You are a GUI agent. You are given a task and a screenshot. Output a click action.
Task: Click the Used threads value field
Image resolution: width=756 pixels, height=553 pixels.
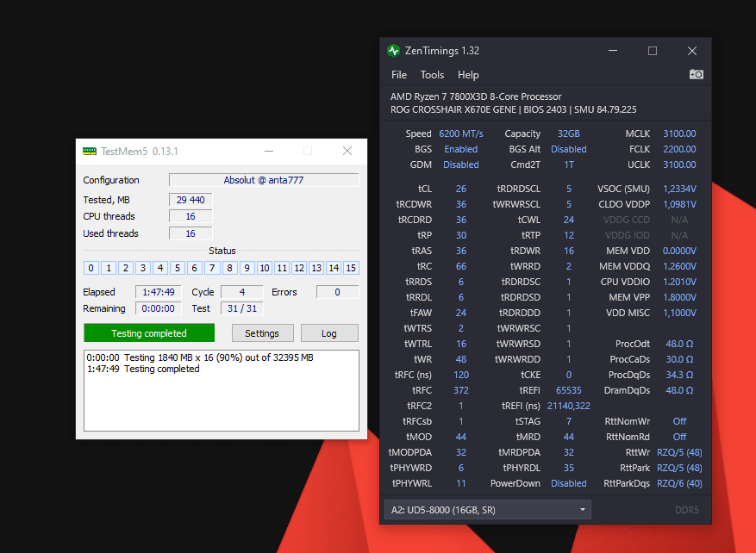click(x=191, y=233)
